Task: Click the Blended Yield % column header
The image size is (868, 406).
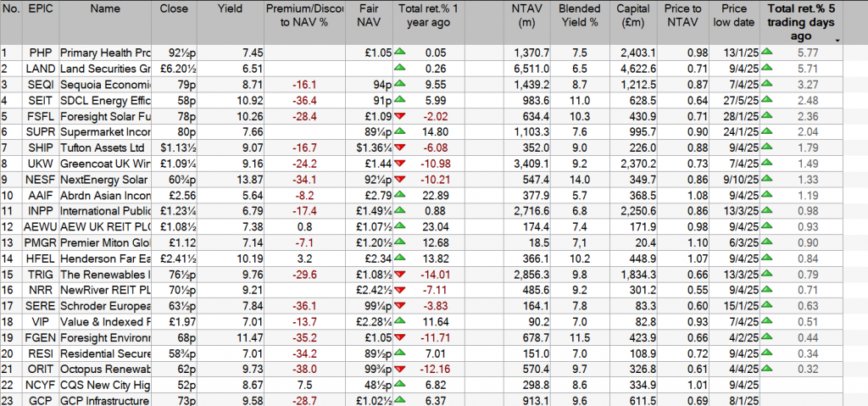Action: click(x=578, y=15)
